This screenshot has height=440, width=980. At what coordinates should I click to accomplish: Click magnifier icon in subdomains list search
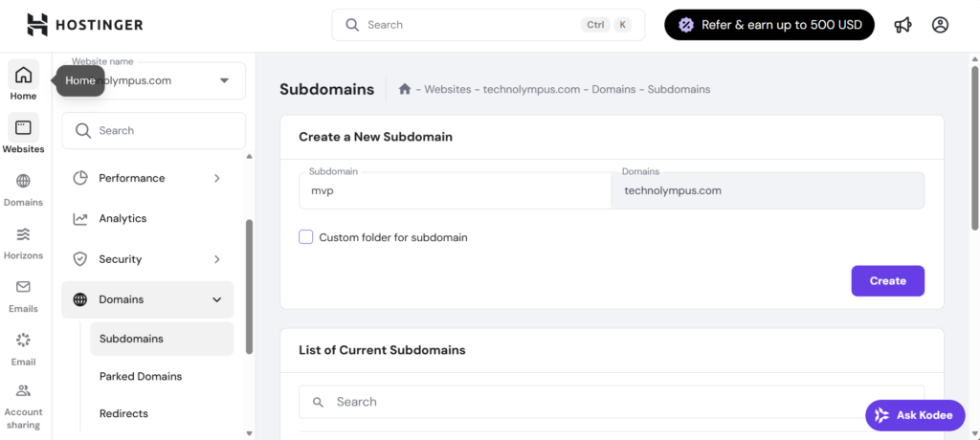click(x=318, y=402)
